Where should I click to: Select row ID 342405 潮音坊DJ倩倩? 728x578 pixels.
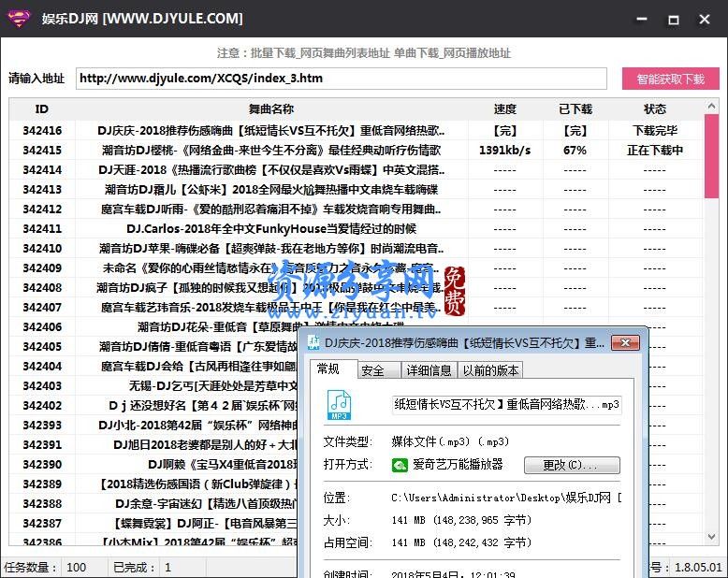153,347
